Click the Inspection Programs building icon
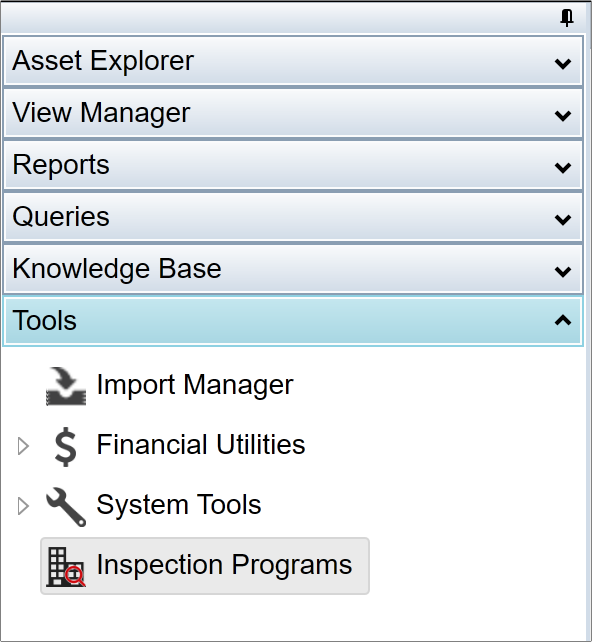This screenshot has width=592, height=642. 66,567
